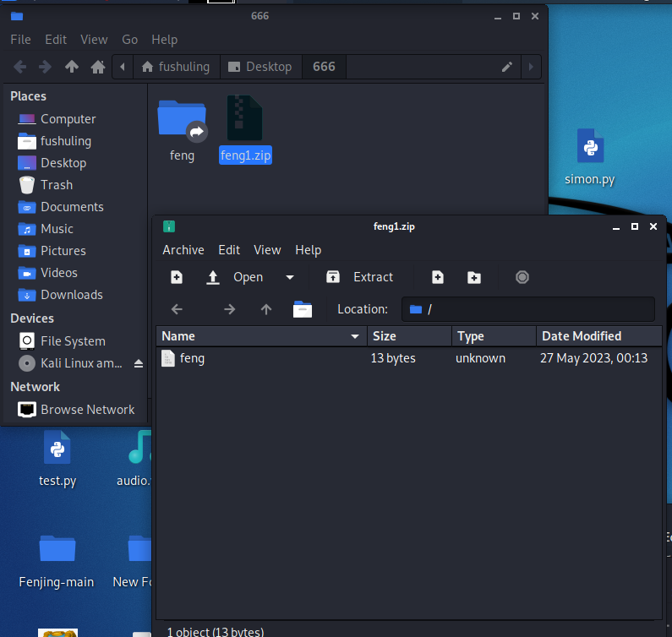672x637 pixels.
Task: Click the file manager's go up arrow
Action: point(72,67)
